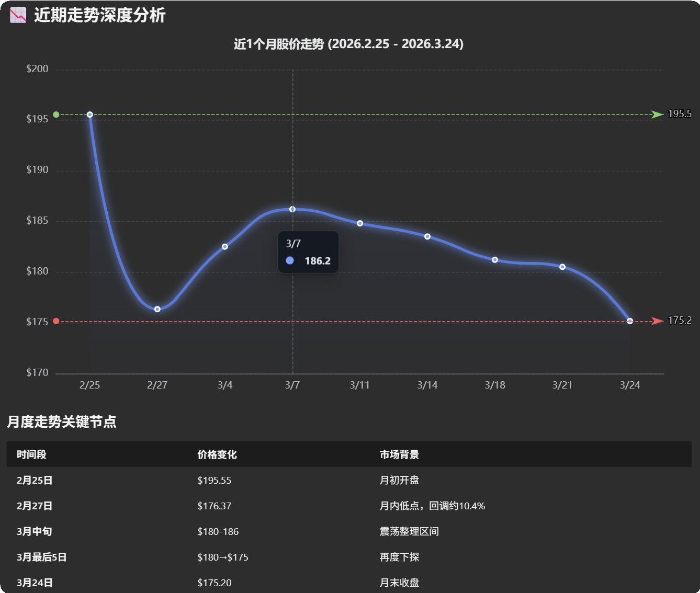Click the 震荡整理区间 cell
The width and height of the screenshot is (700, 593).
[x=410, y=532]
